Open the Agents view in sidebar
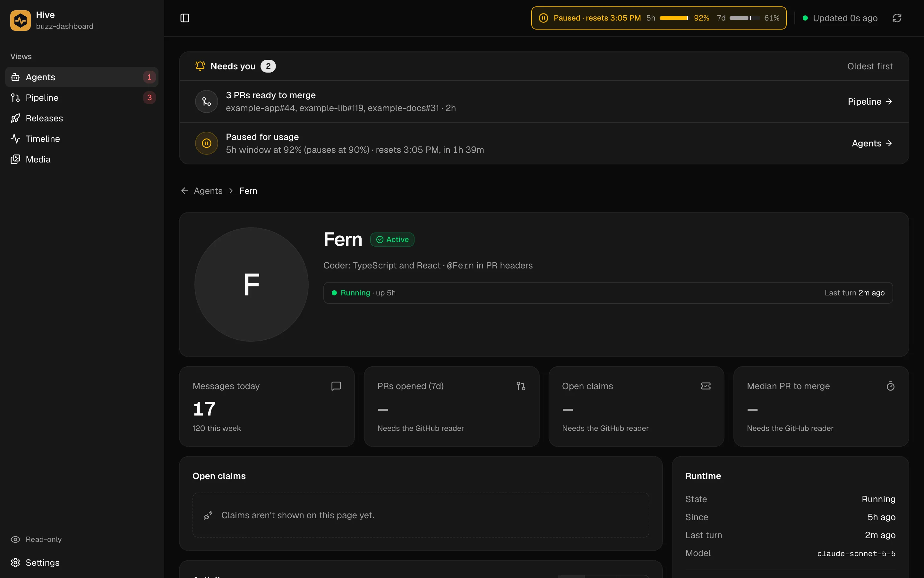924x578 pixels. click(x=82, y=77)
